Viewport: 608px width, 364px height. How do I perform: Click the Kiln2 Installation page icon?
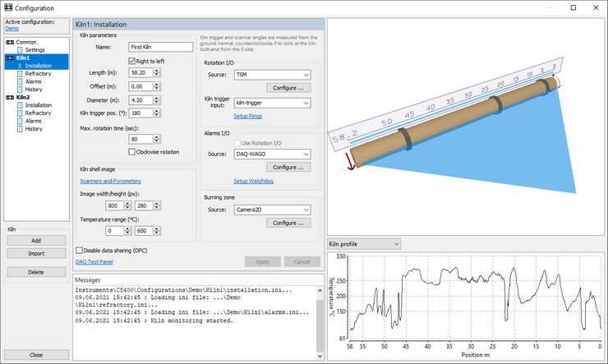point(20,105)
